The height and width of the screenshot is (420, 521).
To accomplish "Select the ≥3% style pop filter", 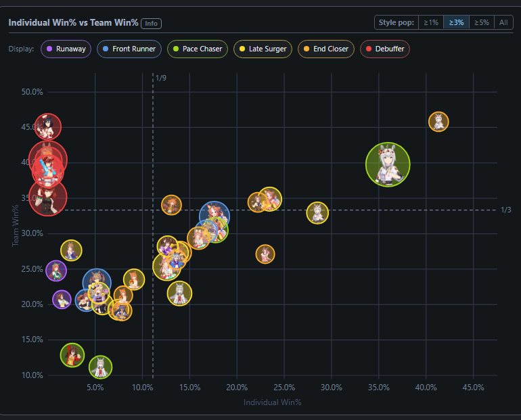I will pos(456,22).
